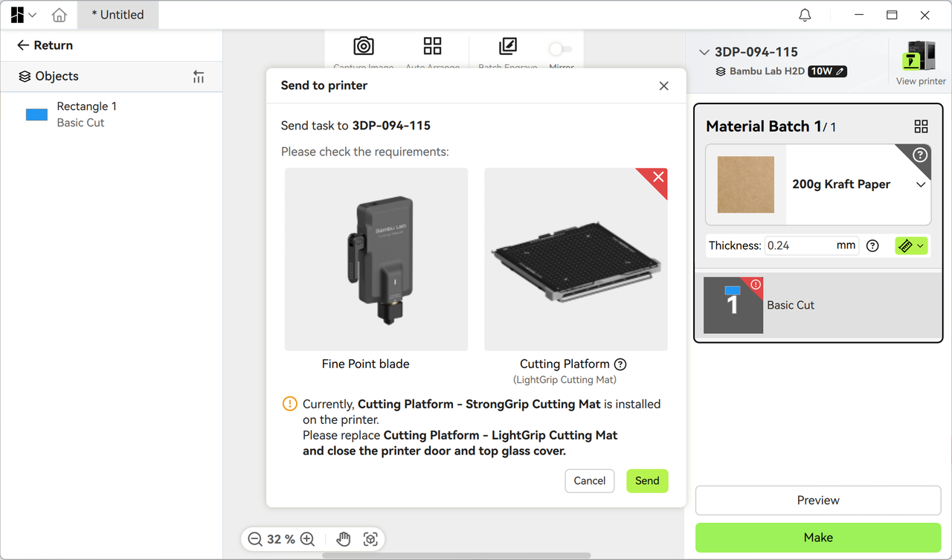Image resolution: width=952 pixels, height=560 pixels.
Task: Click the green Send button
Action: [647, 480]
